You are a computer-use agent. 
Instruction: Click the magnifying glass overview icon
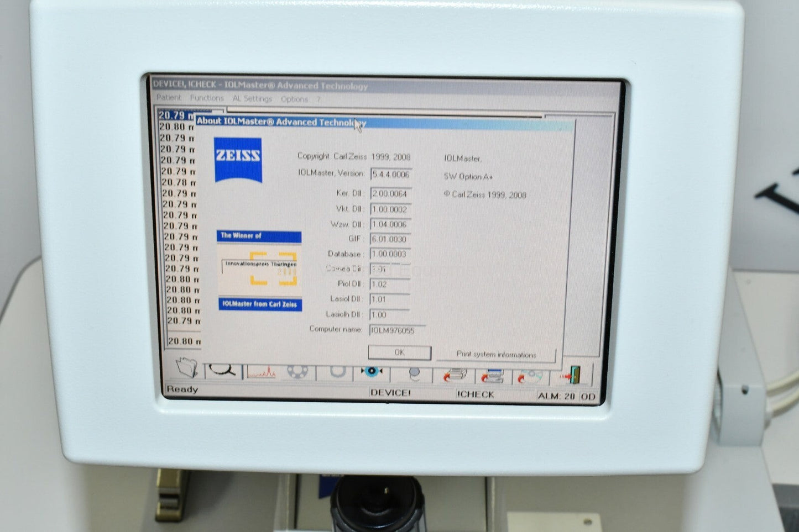pos(223,371)
